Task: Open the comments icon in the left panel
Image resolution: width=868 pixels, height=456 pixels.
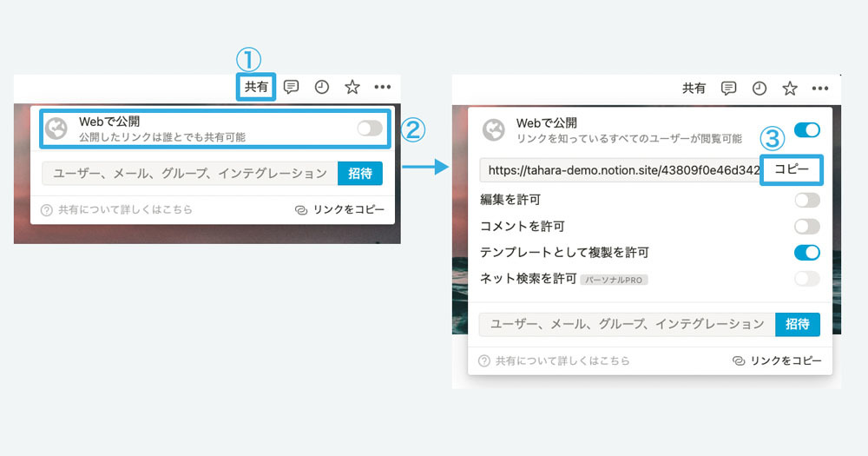Action: click(291, 87)
